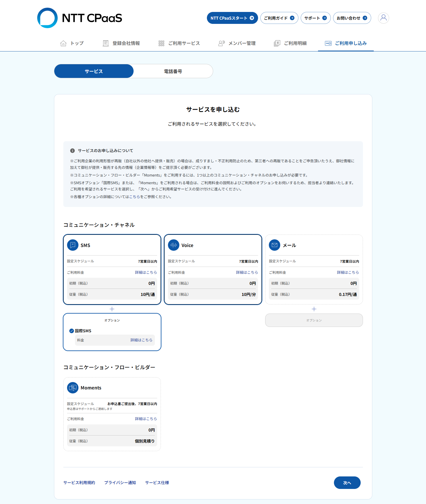Viewport: 426px width, 504px height.
Task: Click the home icon beside トップ
Action: click(x=63, y=43)
